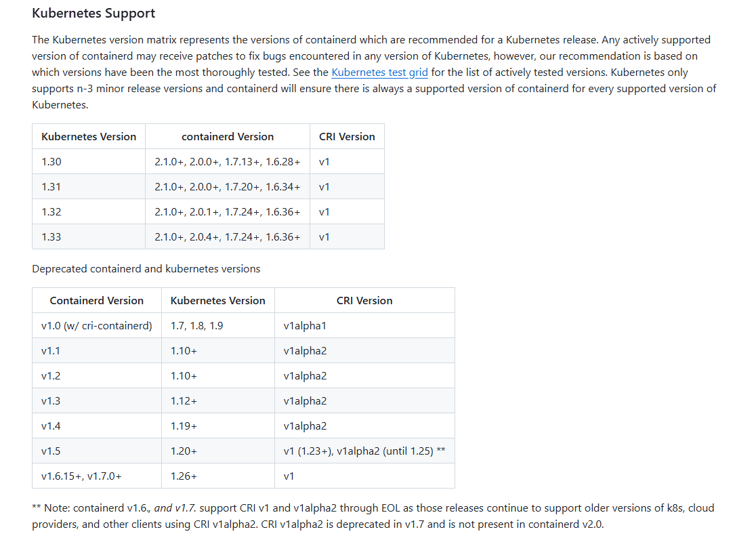Select the v1.0 (w/ cri-containerd) cell

point(96,326)
